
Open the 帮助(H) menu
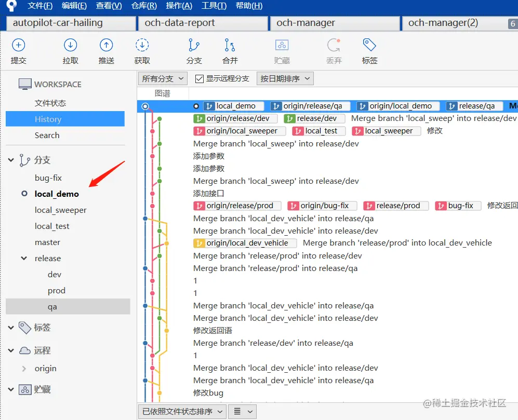coord(249,6)
